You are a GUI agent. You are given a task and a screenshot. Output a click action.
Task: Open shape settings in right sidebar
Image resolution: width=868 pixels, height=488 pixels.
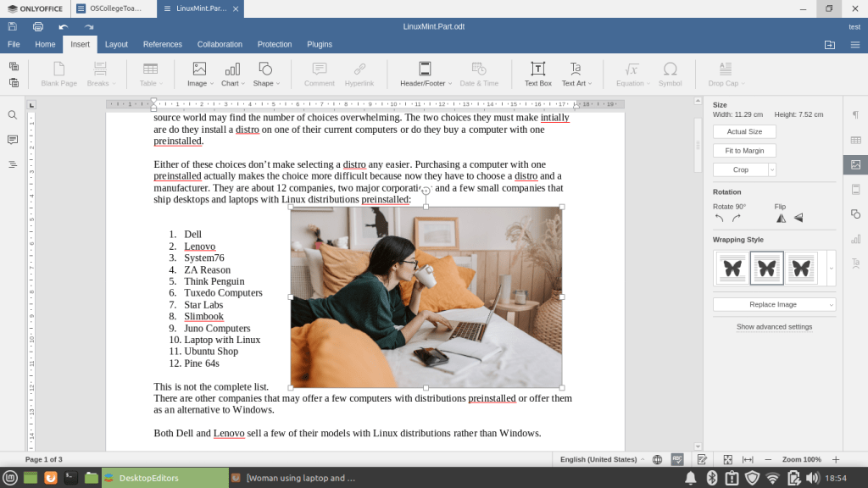coord(855,214)
